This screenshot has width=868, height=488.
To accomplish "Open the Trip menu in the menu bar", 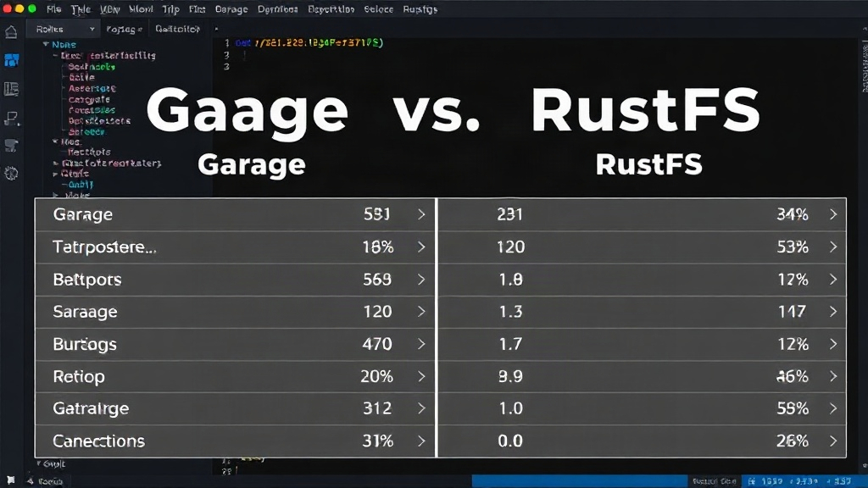I will [x=170, y=8].
